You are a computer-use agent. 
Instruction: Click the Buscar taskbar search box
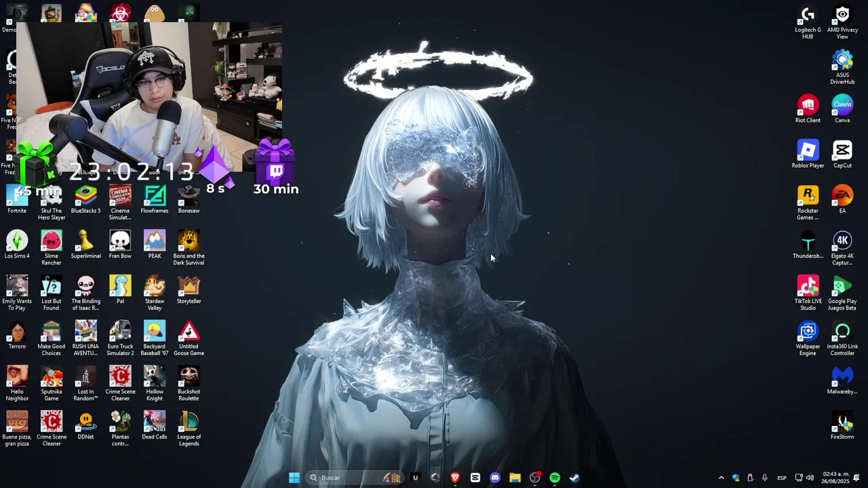point(354,478)
